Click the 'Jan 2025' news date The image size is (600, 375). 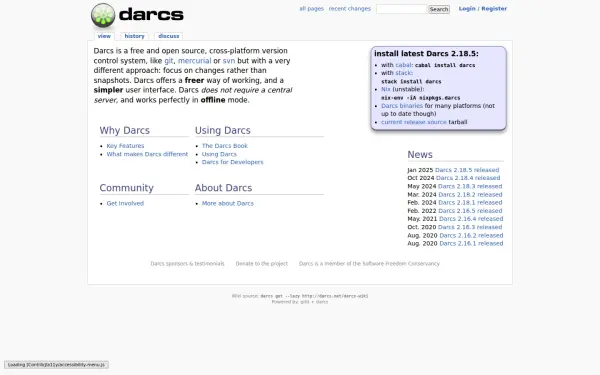[x=420, y=170]
